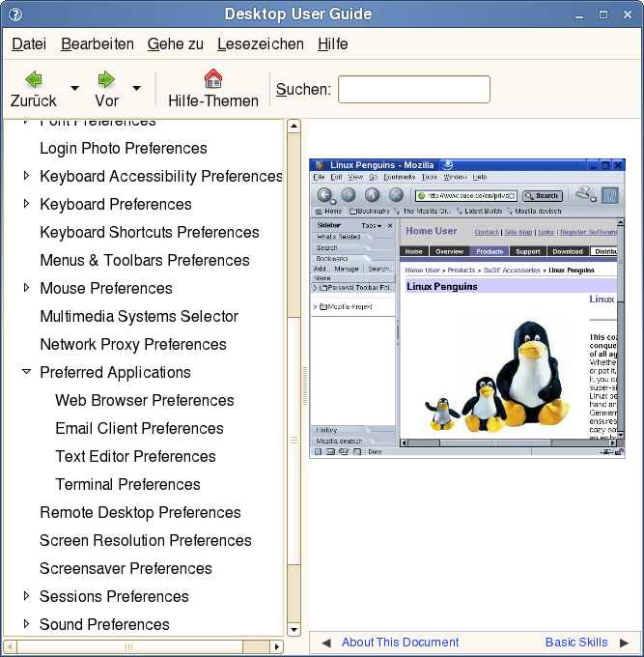Select Web Browser Preferences

[x=145, y=401]
